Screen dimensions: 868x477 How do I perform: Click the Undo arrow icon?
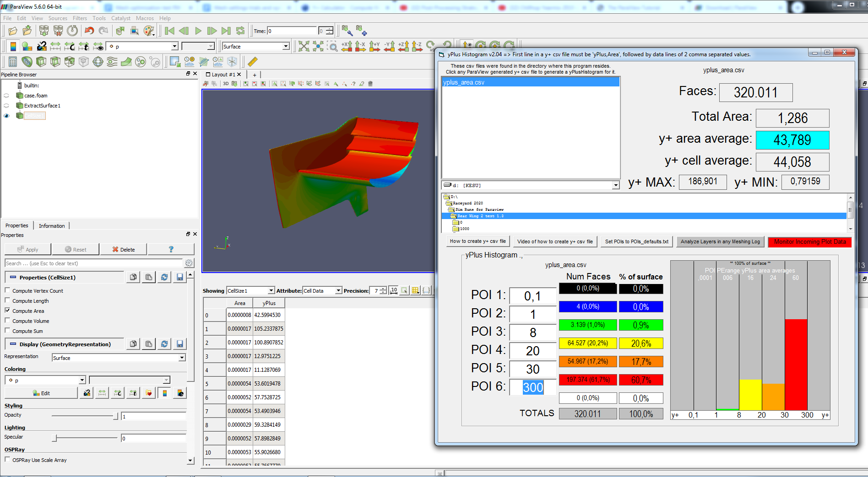[x=89, y=31]
